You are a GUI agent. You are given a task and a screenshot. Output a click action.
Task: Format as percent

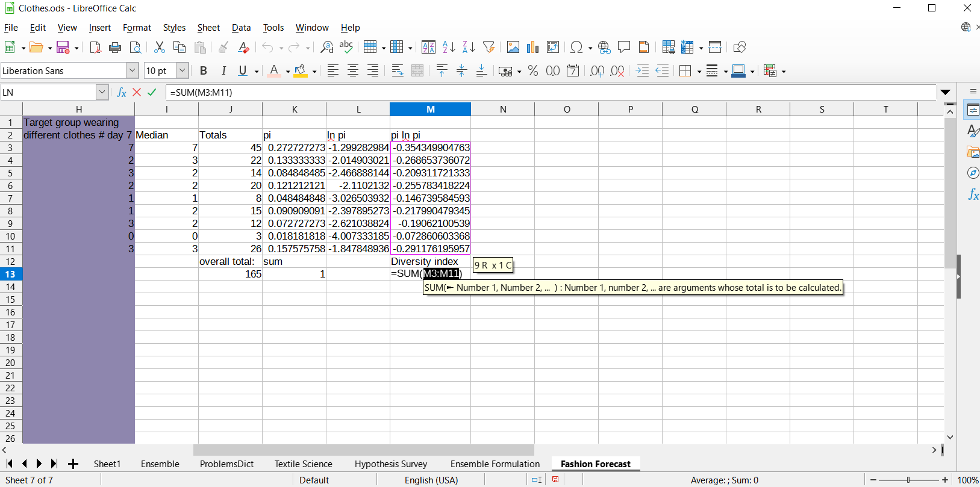coord(533,71)
